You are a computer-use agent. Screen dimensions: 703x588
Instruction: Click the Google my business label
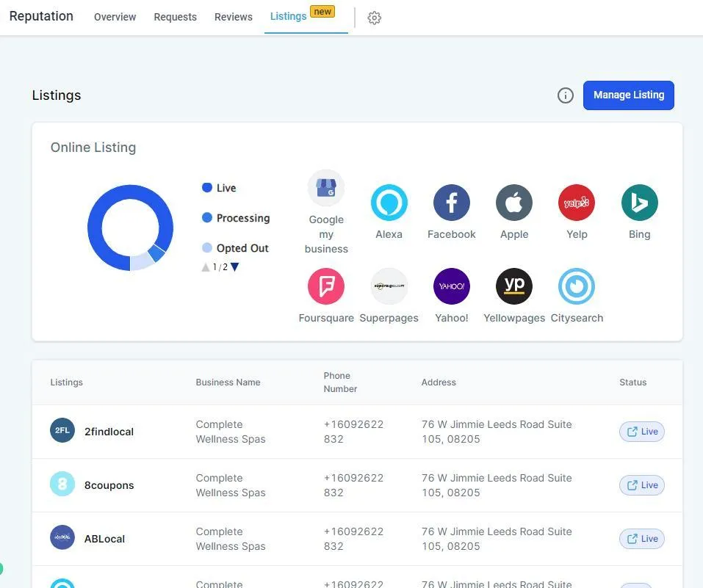pyautogui.click(x=326, y=234)
